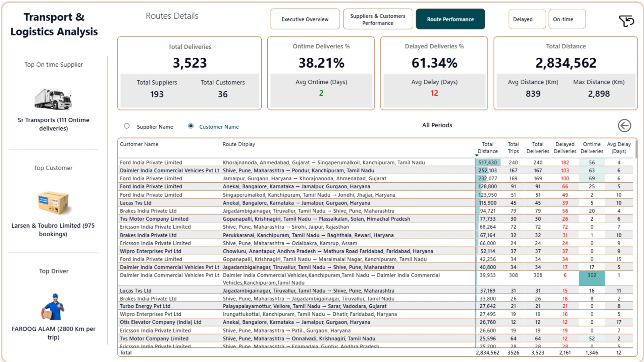This screenshot has width=644, height=362.
Task: Filter by On-time deliveries button
Action: point(567,19)
